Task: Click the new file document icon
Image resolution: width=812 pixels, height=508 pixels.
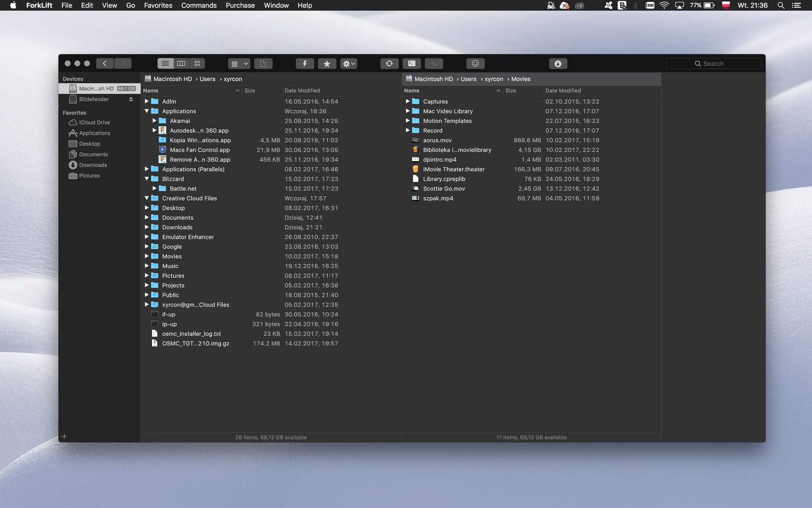Action: coord(263,63)
